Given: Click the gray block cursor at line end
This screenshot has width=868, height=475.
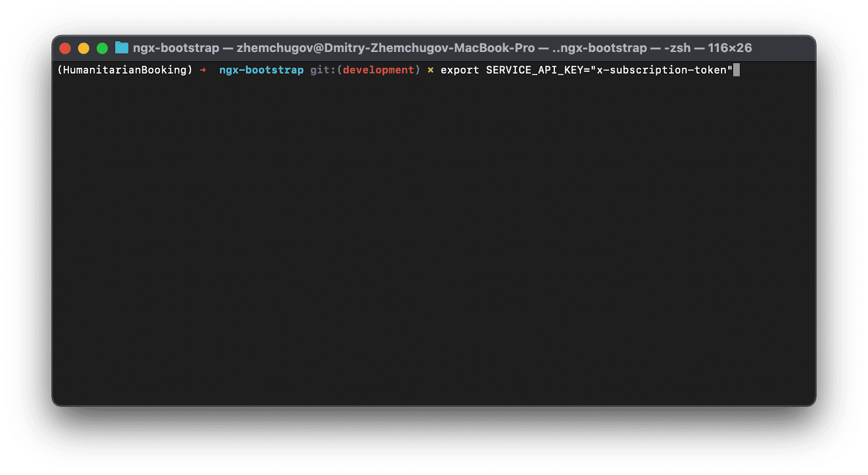Looking at the screenshot, I should [736, 70].
